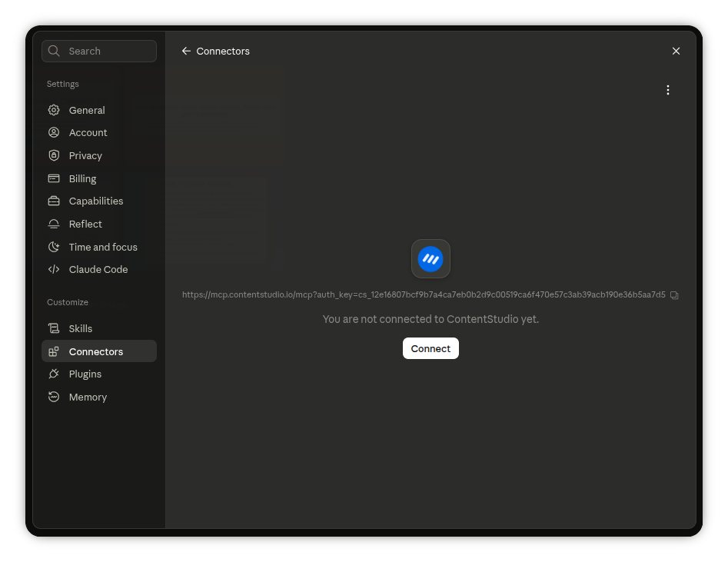Screen dimensions: 728x562
Task: Click the magnifier icon in Search
Action: (x=54, y=51)
